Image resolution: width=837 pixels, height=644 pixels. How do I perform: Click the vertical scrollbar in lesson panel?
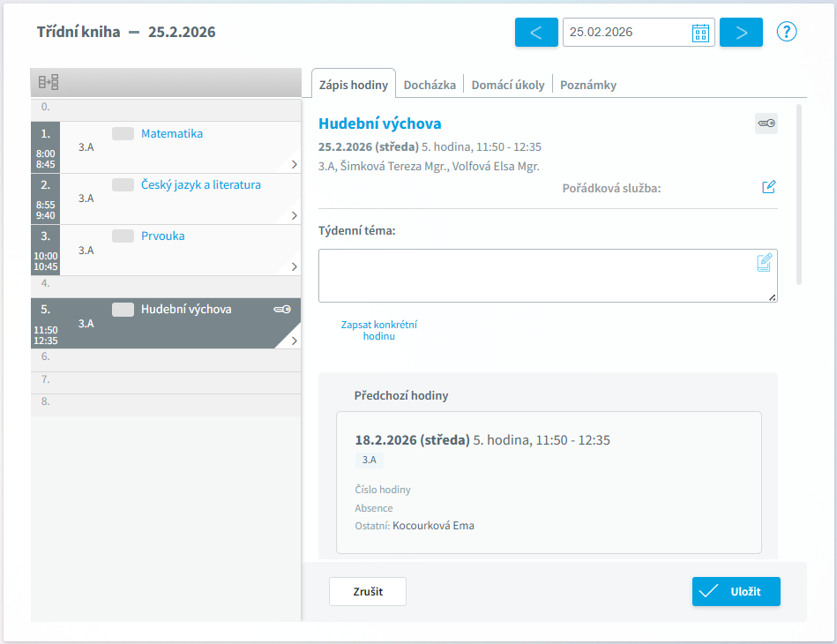pos(799,194)
